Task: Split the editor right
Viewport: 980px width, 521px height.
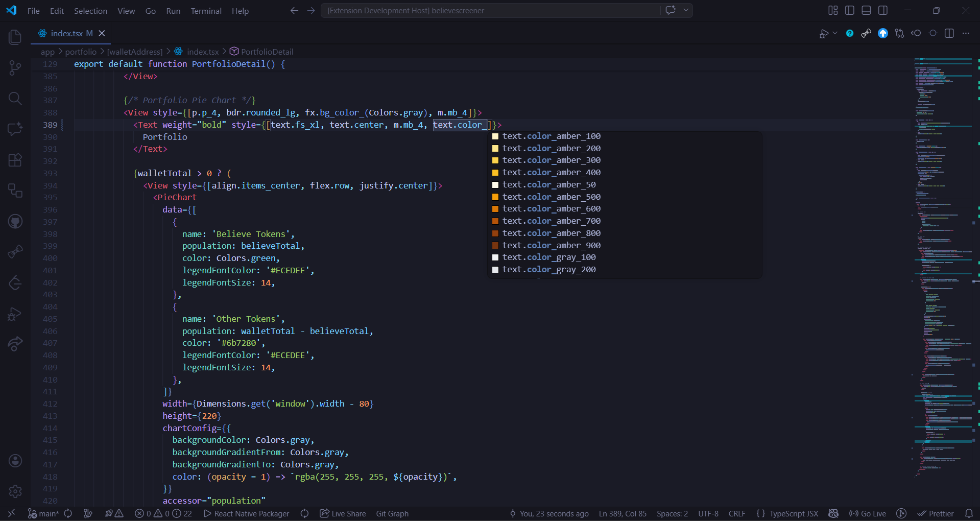Action: click(949, 33)
